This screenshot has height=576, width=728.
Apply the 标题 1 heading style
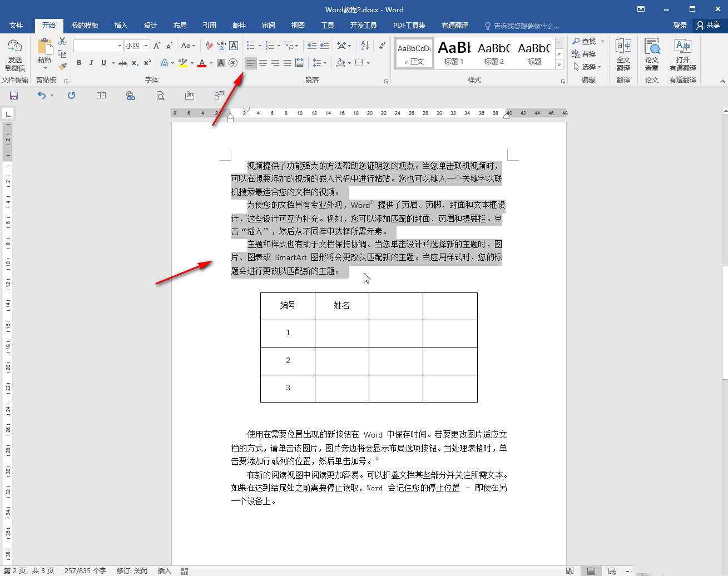[x=454, y=53]
